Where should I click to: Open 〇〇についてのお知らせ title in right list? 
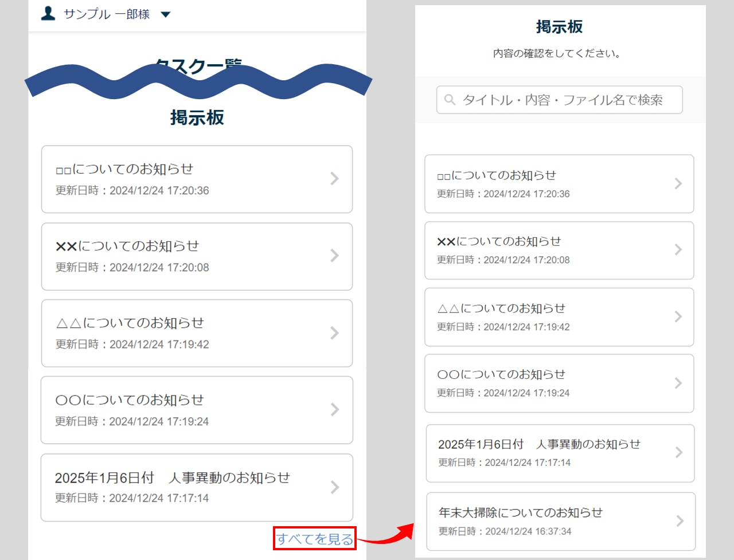(501, 374)
